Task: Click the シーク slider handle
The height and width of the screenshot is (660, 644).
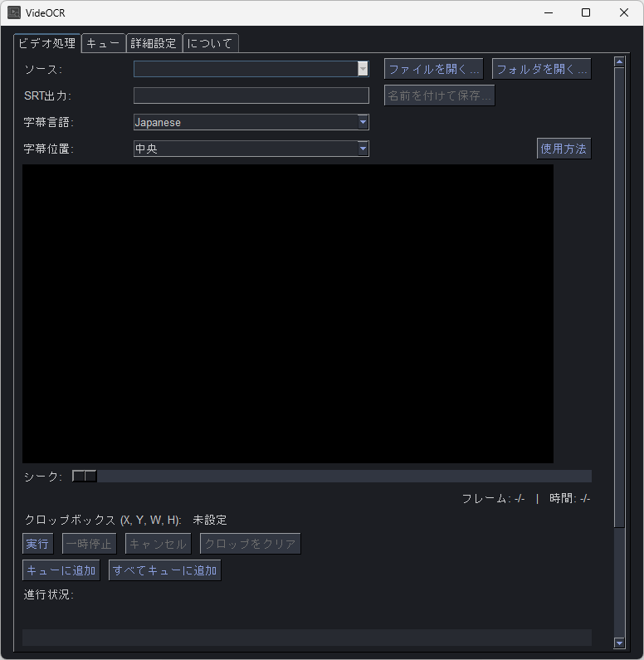Action: point(85,476)
